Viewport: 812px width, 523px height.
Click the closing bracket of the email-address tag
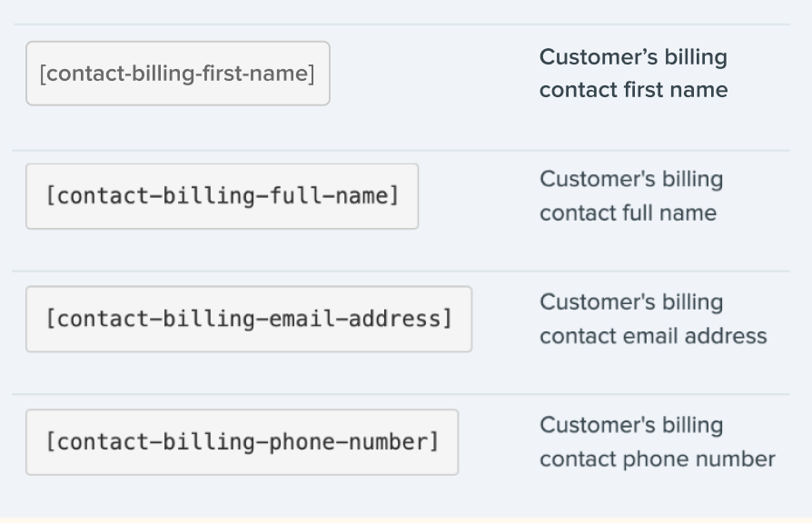point(448,319)
